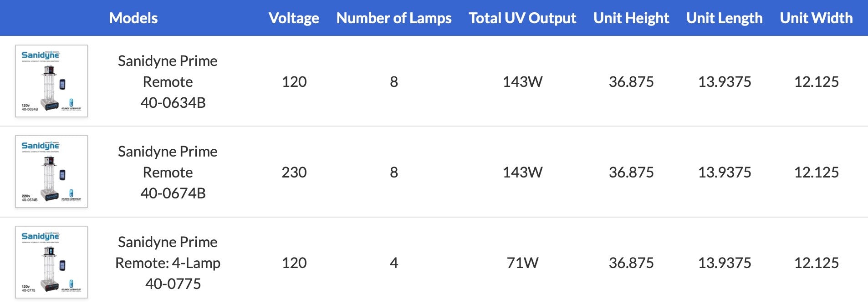
Task: Click the 4-Lamp 40-0775 product thumbnail
Action: tap(51, 262)
